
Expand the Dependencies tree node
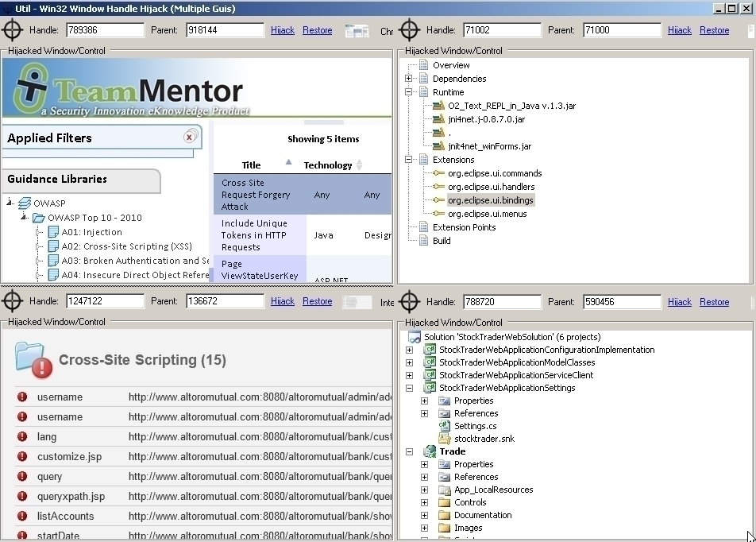click(x=409, y=79)
